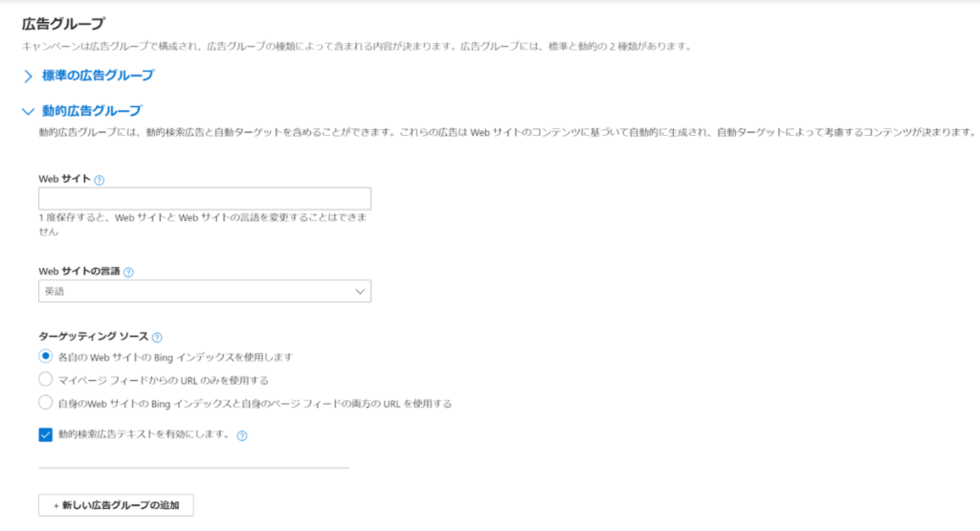Open the Web サイトの言語 dropdown showing 英語

coord(204,291)
